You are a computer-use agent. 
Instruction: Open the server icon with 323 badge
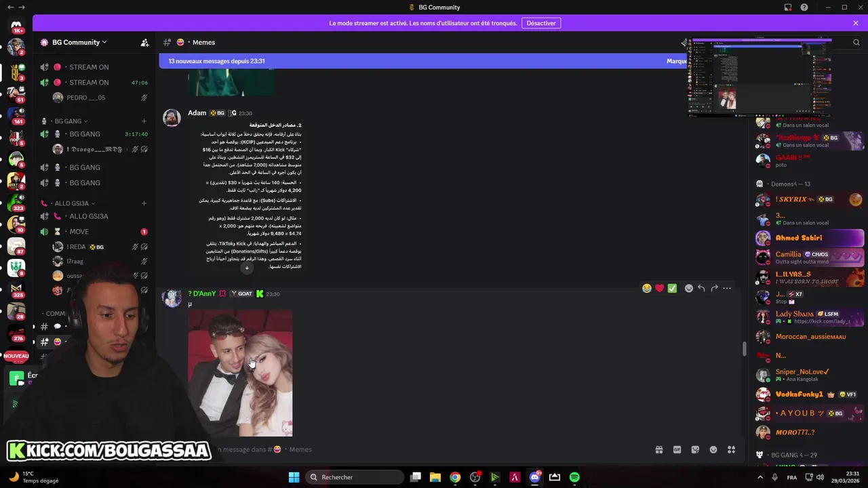(x=16, y=201)
